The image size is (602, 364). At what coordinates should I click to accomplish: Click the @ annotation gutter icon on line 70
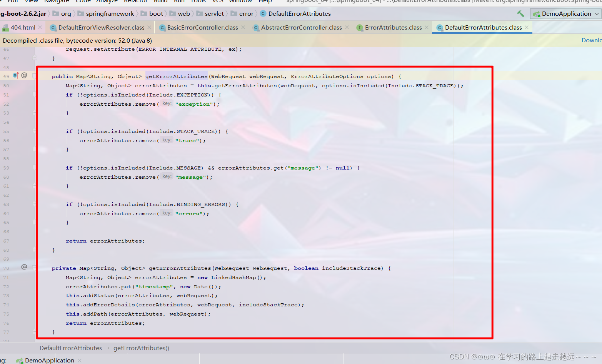24,267
